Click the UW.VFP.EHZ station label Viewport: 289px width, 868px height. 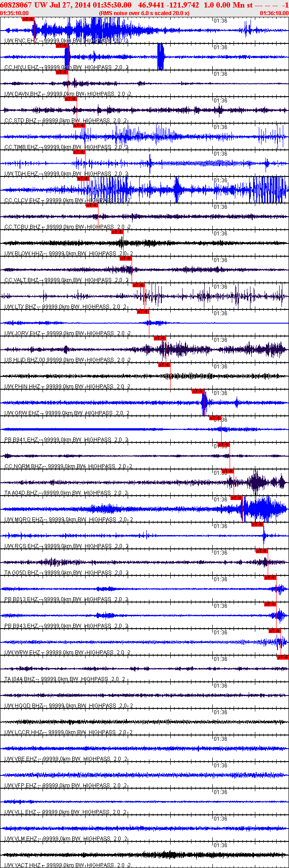(21, 785)
